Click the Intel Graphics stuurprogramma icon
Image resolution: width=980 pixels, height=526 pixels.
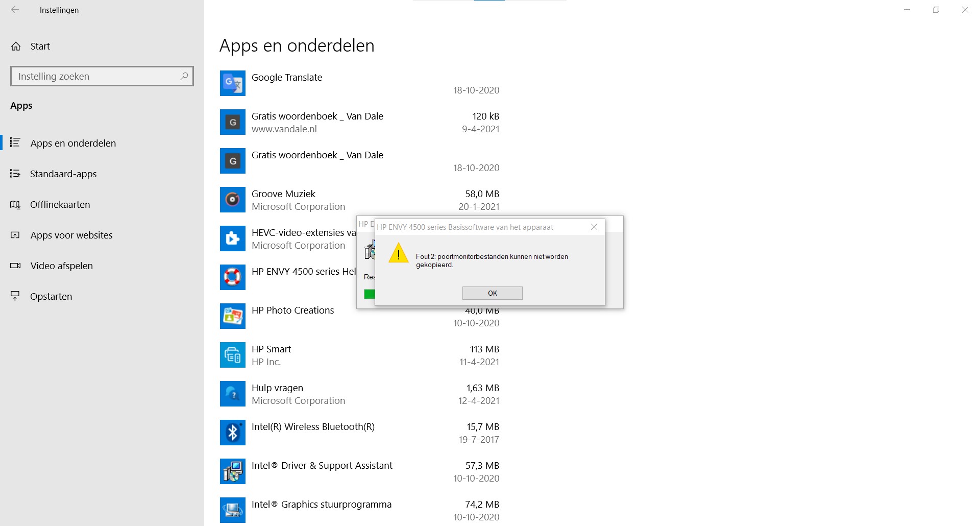pos(233,510)
